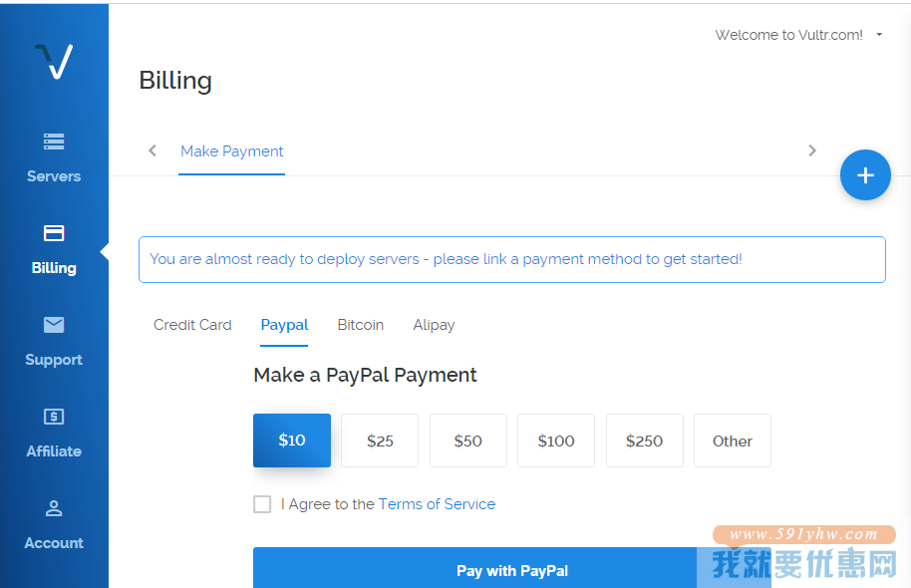Select the Make Payment tab
This screenshot has height=588, width=911.
pos(232,151)
